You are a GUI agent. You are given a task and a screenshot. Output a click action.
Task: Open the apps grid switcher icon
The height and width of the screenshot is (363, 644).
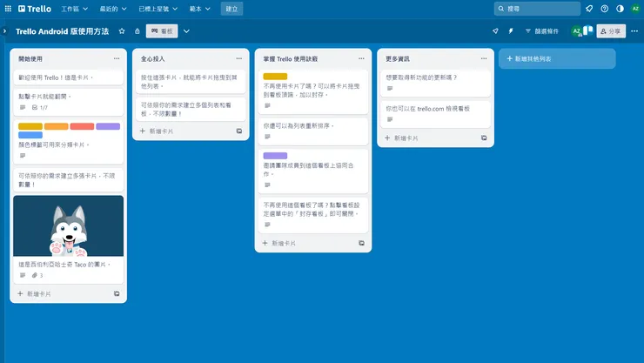click(x=8, y=9)
